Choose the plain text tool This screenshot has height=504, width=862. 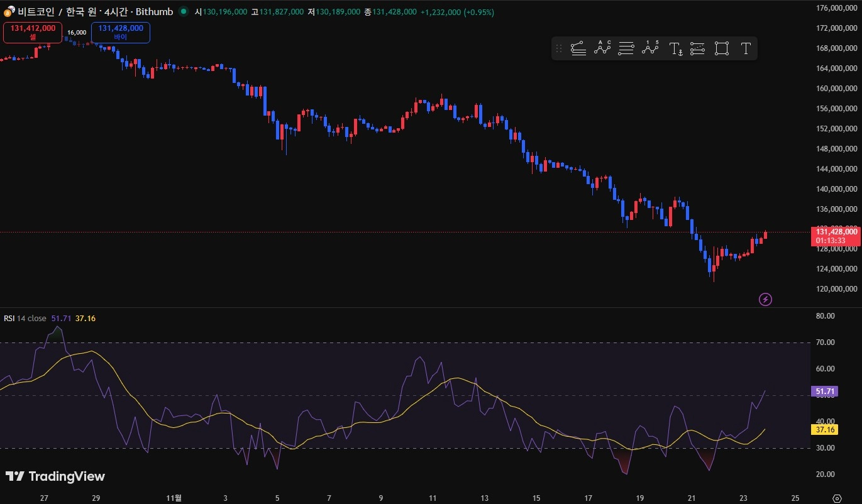(746, 48)
